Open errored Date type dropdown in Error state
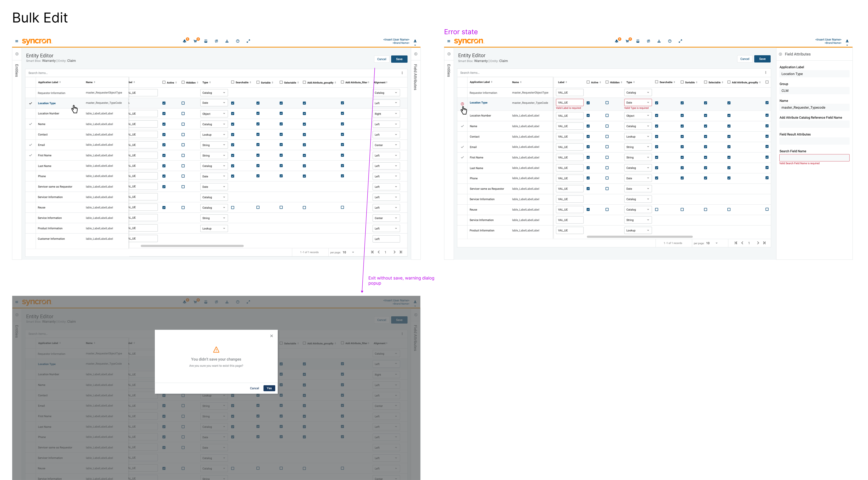The width and height of the screenshot is (868, 480). 638,102
